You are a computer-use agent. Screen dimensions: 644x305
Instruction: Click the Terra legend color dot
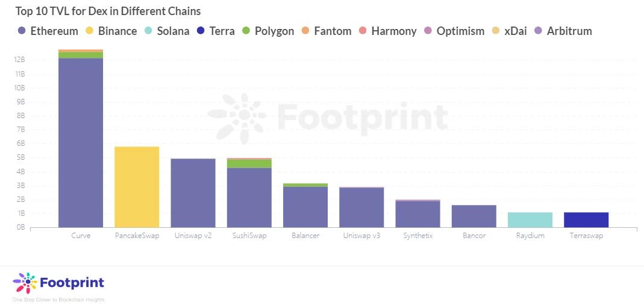pyautogui.click(x=201, y=31)
